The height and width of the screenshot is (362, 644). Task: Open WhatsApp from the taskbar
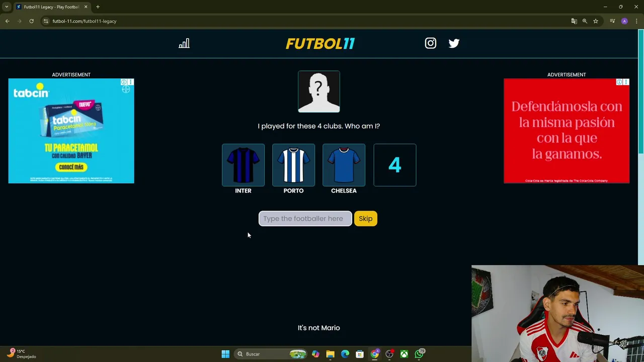(419, 354)
